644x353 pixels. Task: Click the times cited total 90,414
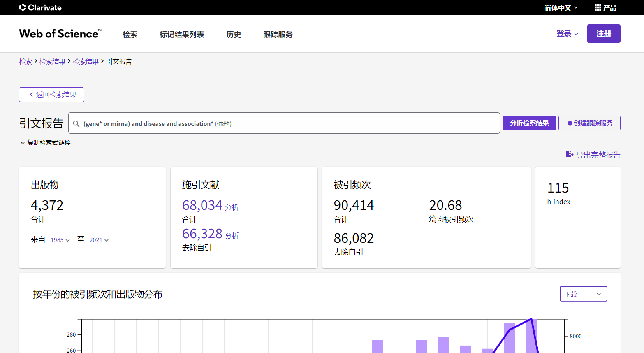354,205
